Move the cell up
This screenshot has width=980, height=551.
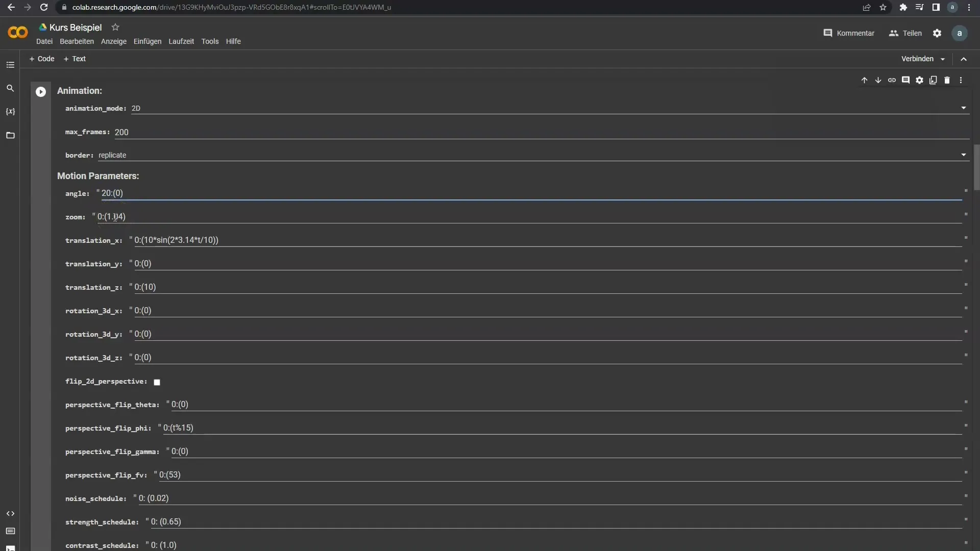click(864, 80)
